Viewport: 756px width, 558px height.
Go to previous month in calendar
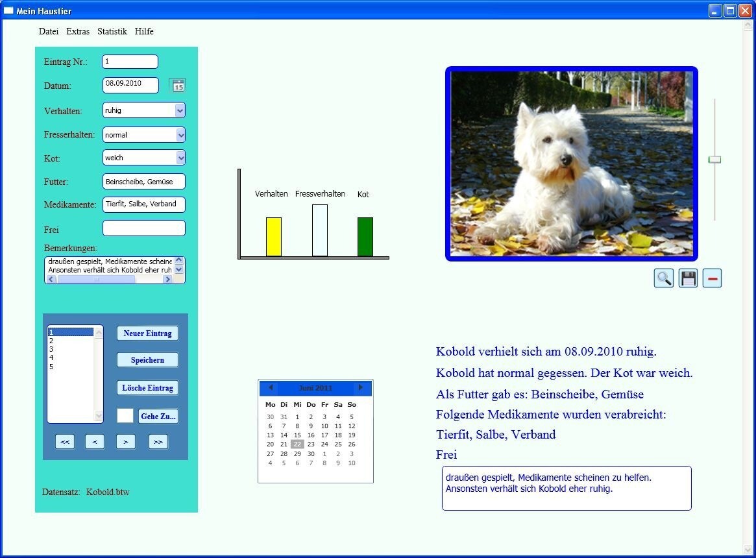[x=271, y=387]
